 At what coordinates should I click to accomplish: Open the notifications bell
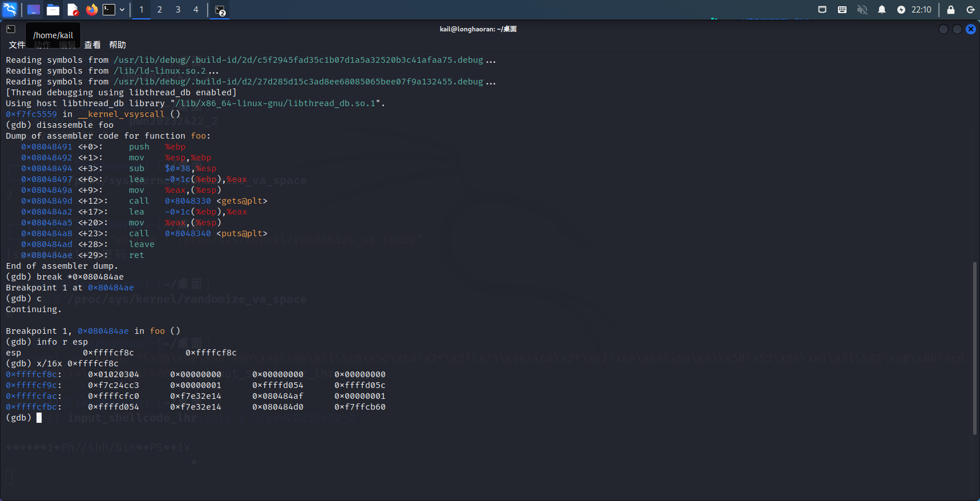tap(882, 10)
